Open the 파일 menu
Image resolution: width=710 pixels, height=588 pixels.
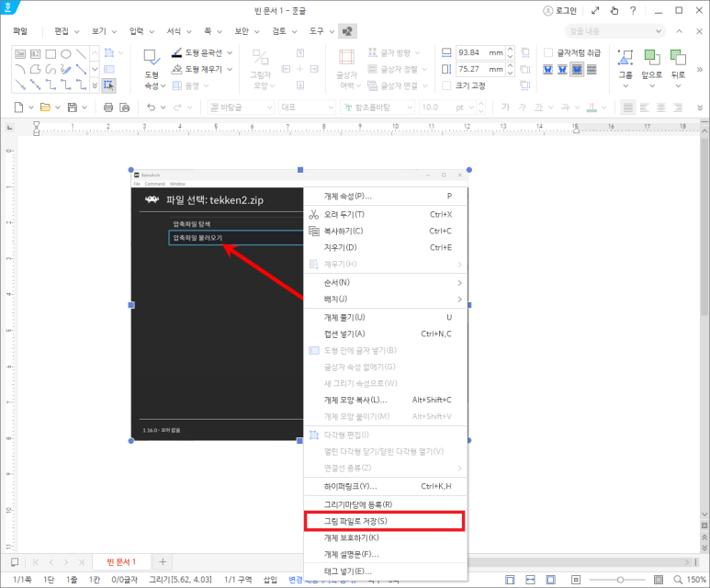20,31
